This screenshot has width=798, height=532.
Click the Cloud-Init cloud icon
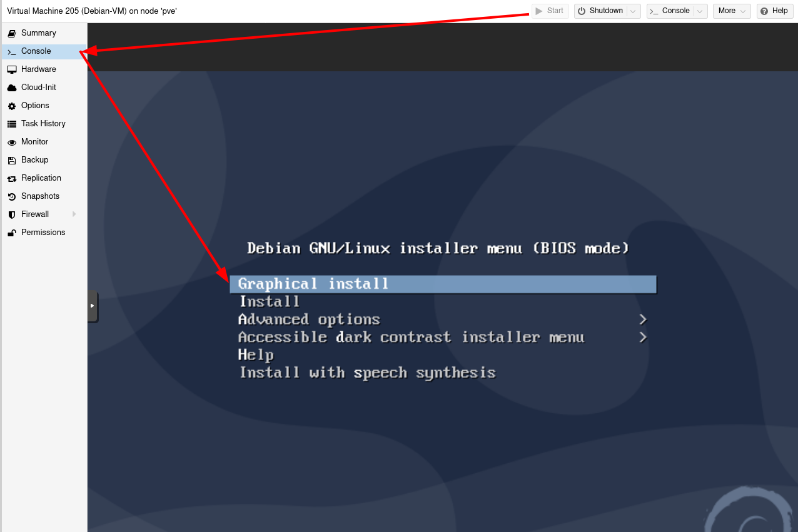pos(11,88)
